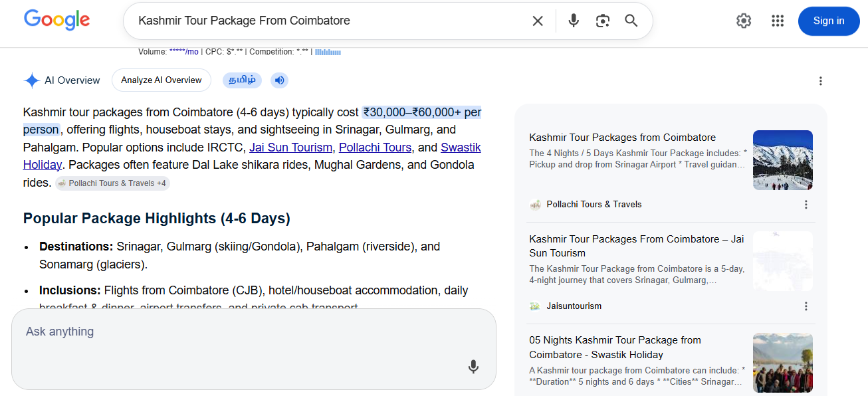
Task: Click the Jai Sun Tourism result thumbnail
Action: click(x=782, y=261)
